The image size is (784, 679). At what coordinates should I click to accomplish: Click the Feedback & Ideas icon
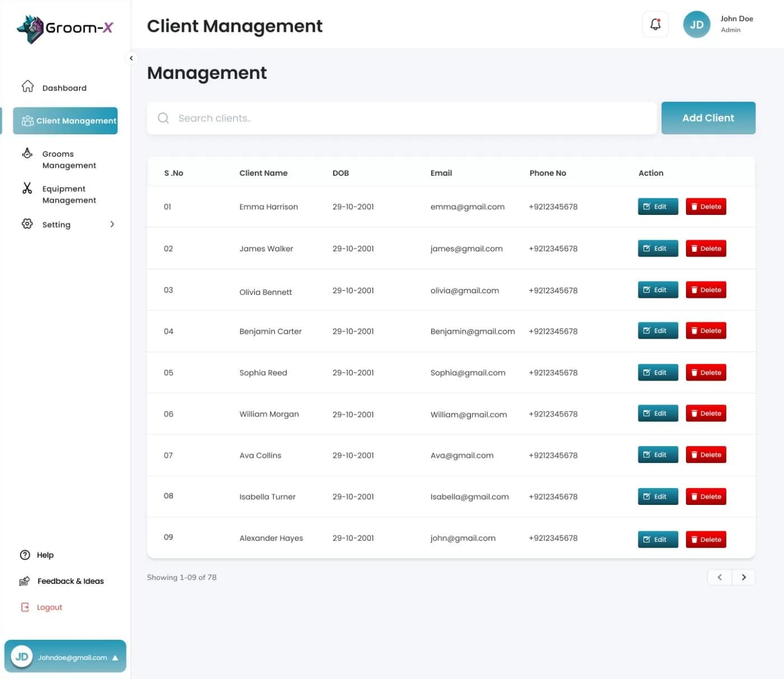25,581
